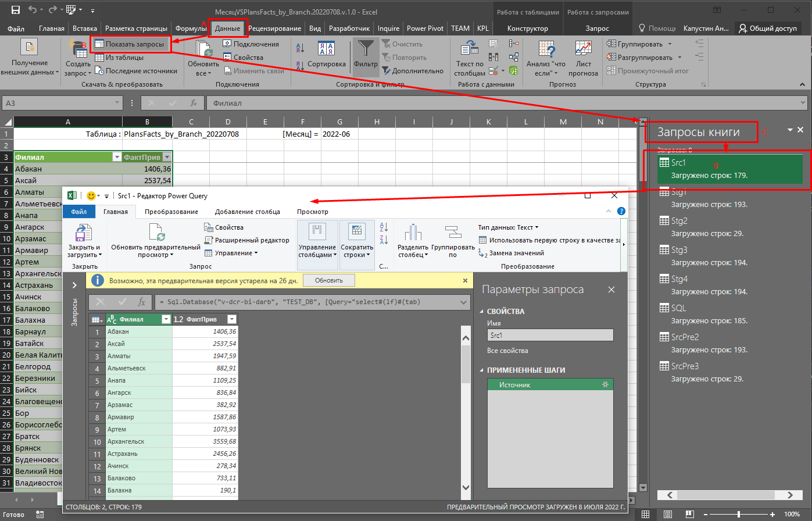Click the Text to Columns icon
The image size is (812, 521).
pyautogui.click(x=470, y=49)
